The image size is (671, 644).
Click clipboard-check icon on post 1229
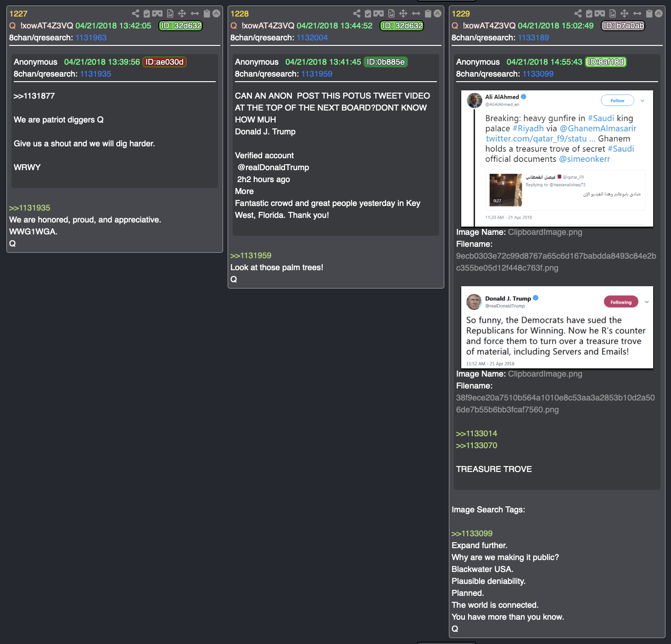589,14
